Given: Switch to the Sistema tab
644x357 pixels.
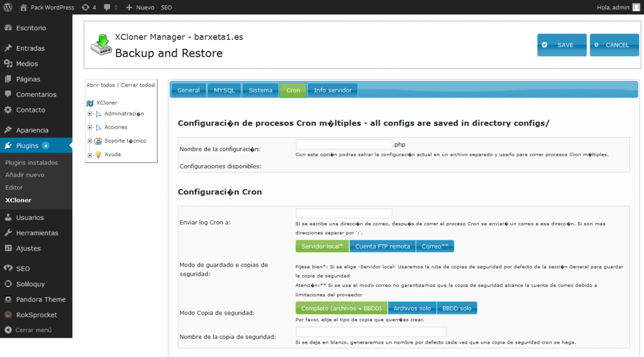Looking at the screenshot, I should coord(261,90).
